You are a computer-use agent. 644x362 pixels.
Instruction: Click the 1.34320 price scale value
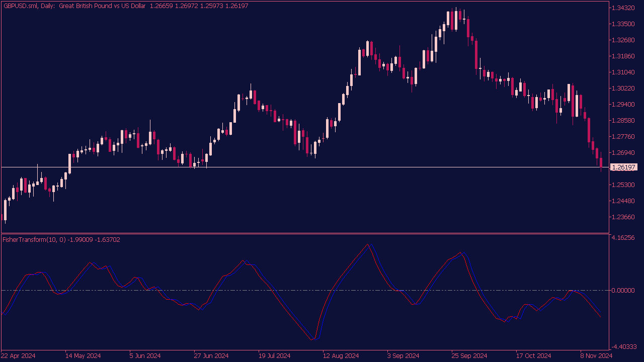tap(623, 8)
